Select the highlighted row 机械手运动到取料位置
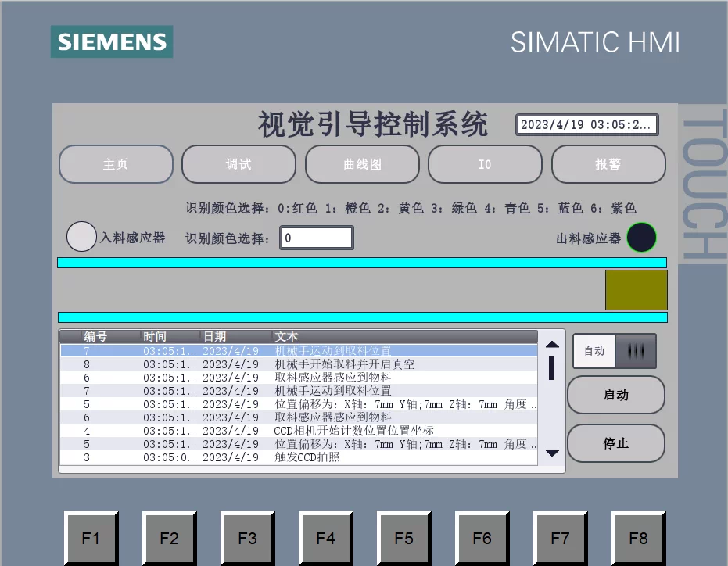The width and height of the screenshot is (728, 566). pos(299,350)
